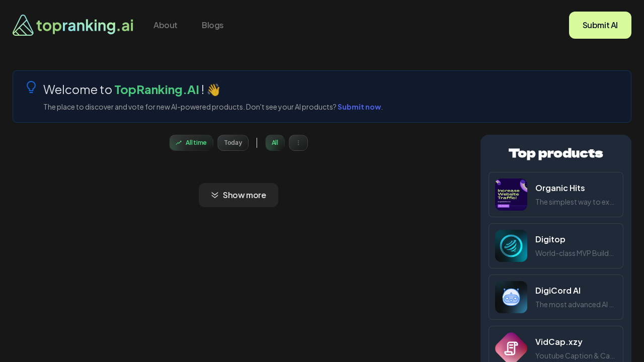This screenshot has width=644, height=362.
Task: Enable the All category filter
Action: (x=275, y=142)
